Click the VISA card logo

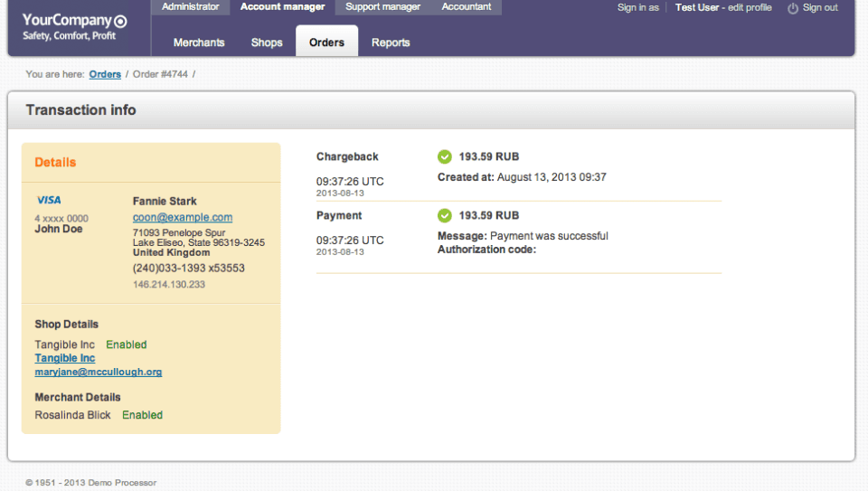click(x=49, y=200)
